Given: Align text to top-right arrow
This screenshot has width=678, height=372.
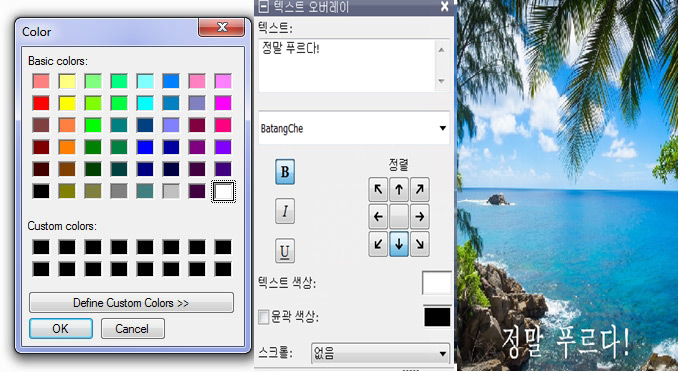Looking at the screenshot, I should point(419,189).
